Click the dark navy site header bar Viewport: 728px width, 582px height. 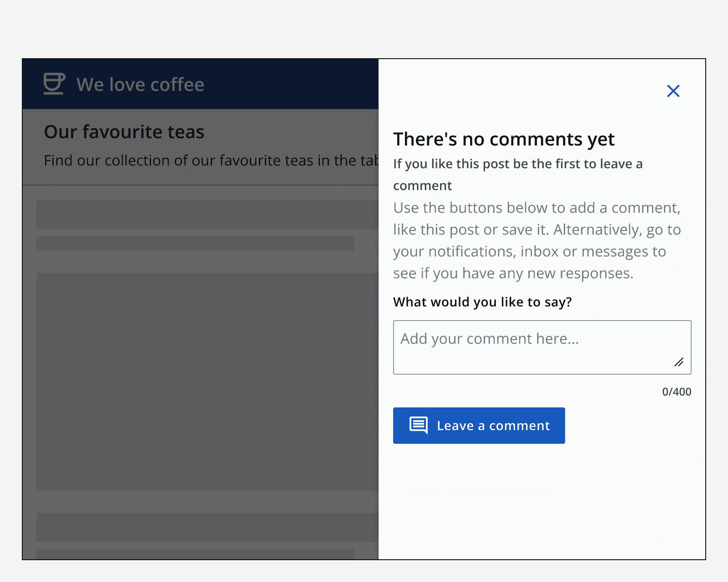291,84
